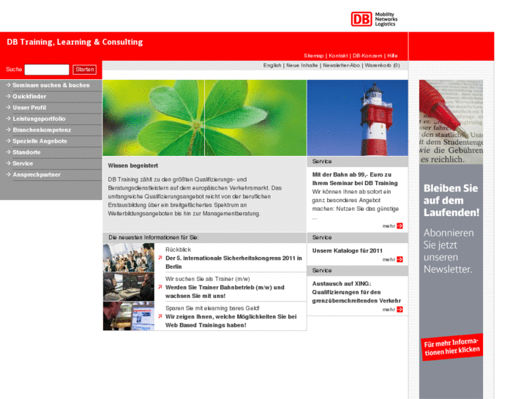Click the Wissen begeistert heading
The height and width of the screenshot is (399, 532).
133,165
